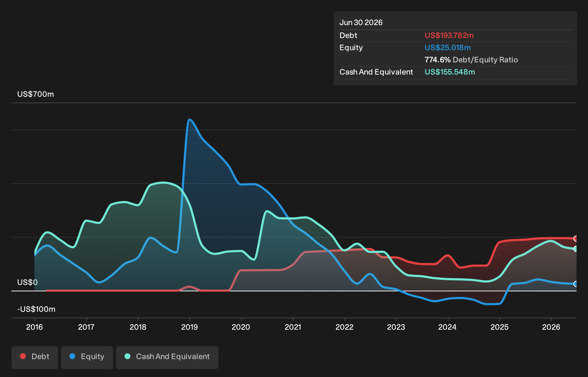588x377 pixels.
Task: Click the red Debt legend dot
Action: 23,356
